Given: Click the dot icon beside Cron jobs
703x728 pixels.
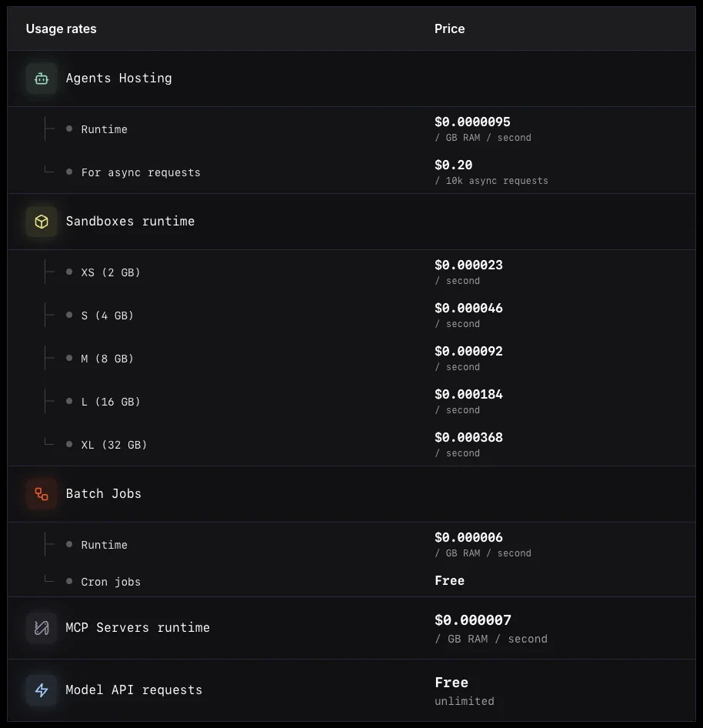Looking at the screenshot, I should [x=69, y=581].
